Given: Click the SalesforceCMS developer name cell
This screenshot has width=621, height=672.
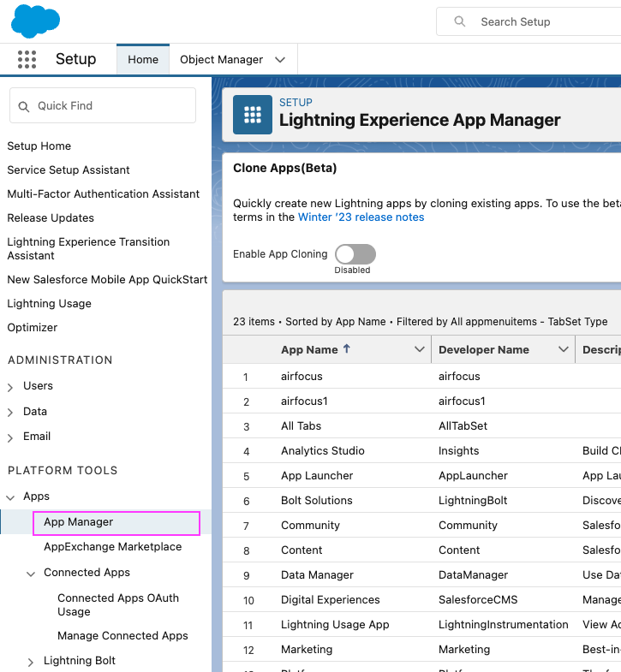Looking at the screenshot, I should click(478, 600).
